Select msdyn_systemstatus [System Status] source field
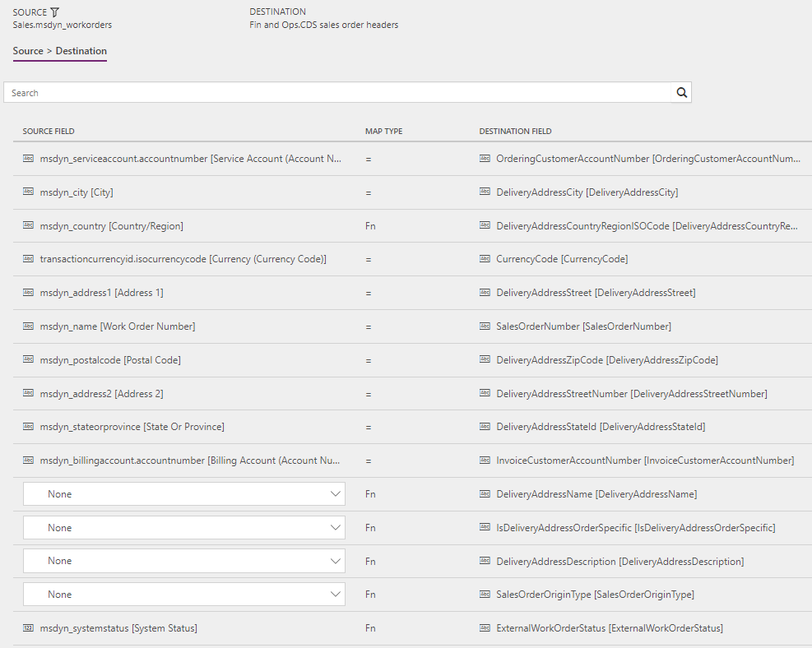The height and width of the screenshot is (648, 812). click(x=118, y=627)
